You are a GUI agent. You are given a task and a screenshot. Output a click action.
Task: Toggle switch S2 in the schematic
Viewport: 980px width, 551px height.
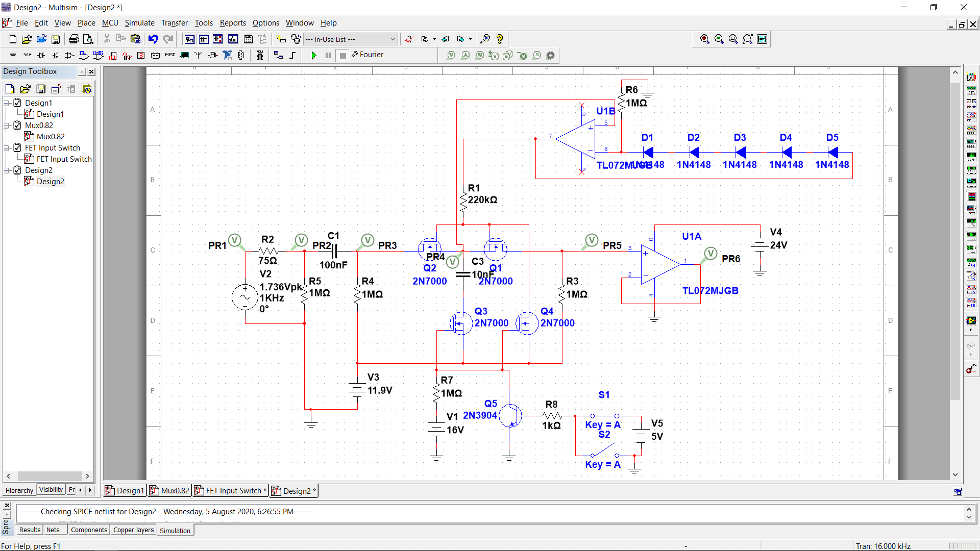point(604,450)
